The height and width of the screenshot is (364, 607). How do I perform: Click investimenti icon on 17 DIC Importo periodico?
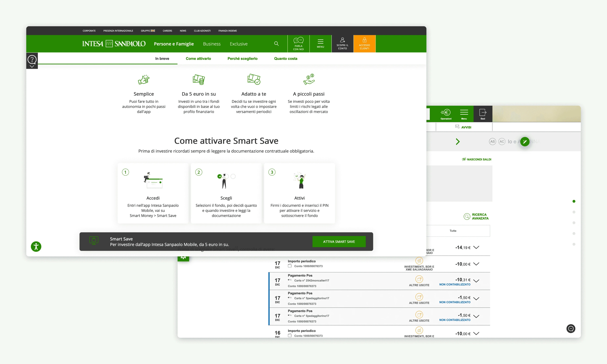(x=419, y=260)
